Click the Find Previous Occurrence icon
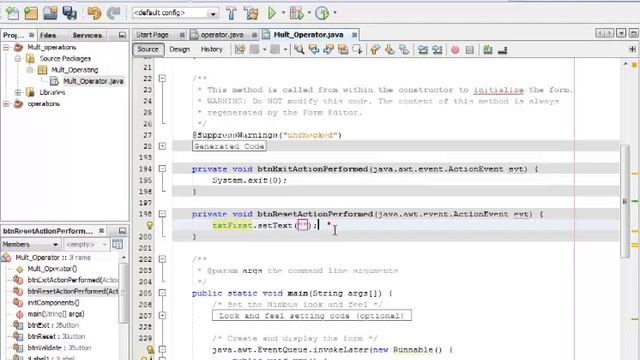Image resolution: width=640 pixels, height=360 pixels. tap(314, 50)
